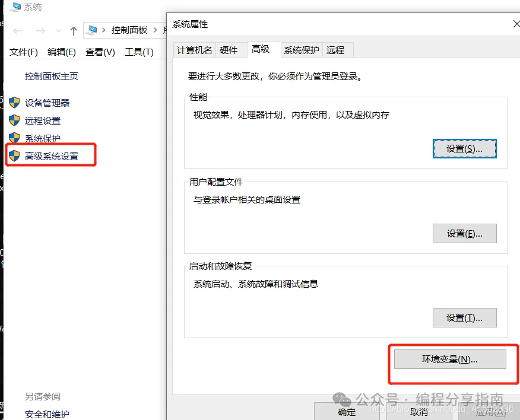Select the 高级 tab
520x420 pixels.
coord(264,49)
